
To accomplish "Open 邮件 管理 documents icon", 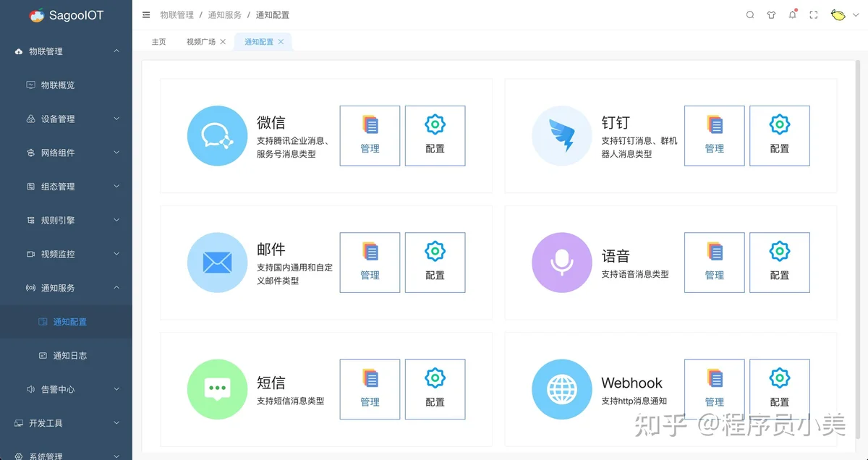I will click(370, 251).
